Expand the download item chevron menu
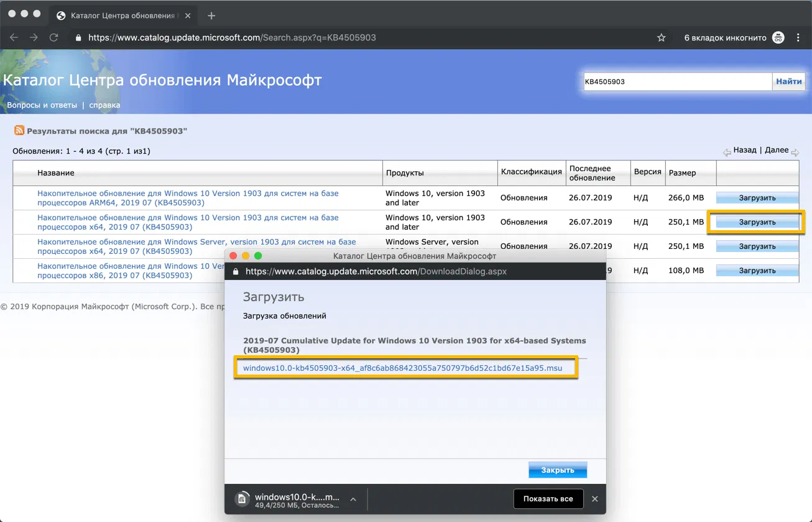 pos(353,498)
